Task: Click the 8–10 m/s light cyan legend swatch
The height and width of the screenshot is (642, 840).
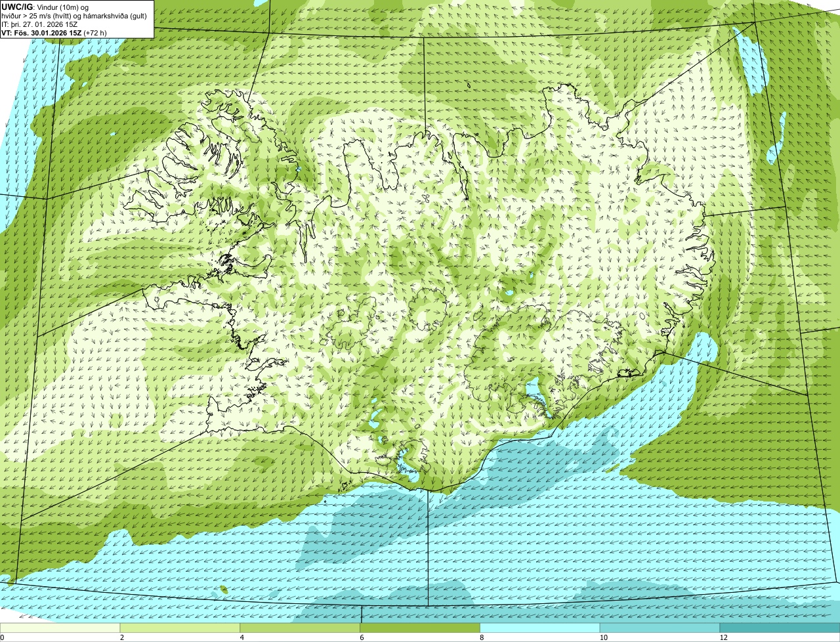Action: pos(540,628)
